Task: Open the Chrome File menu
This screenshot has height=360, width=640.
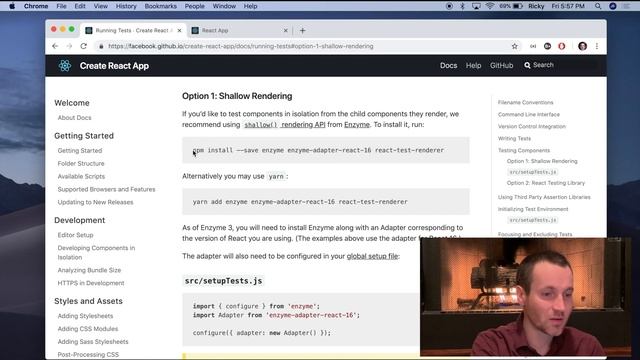Action: (x=61, y=6)
